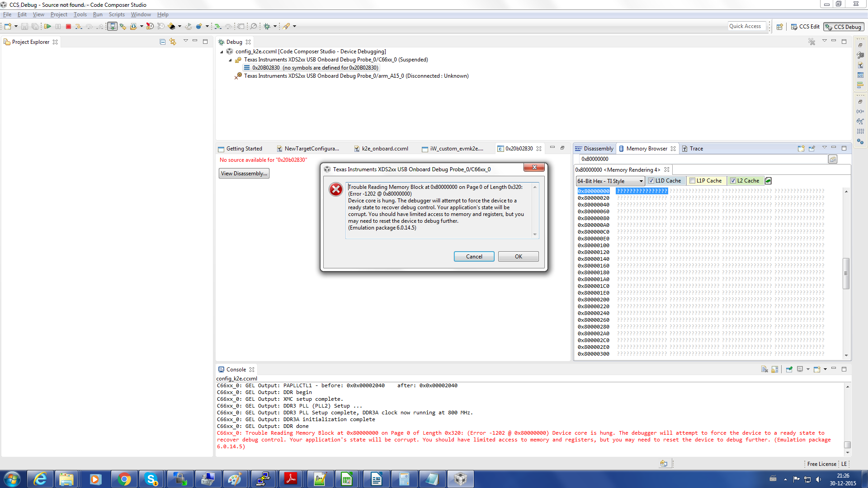Image resolution: width=868 pixels, height=488 pixels.
Task: Open the Scripts menu
Action: [117, 14]
